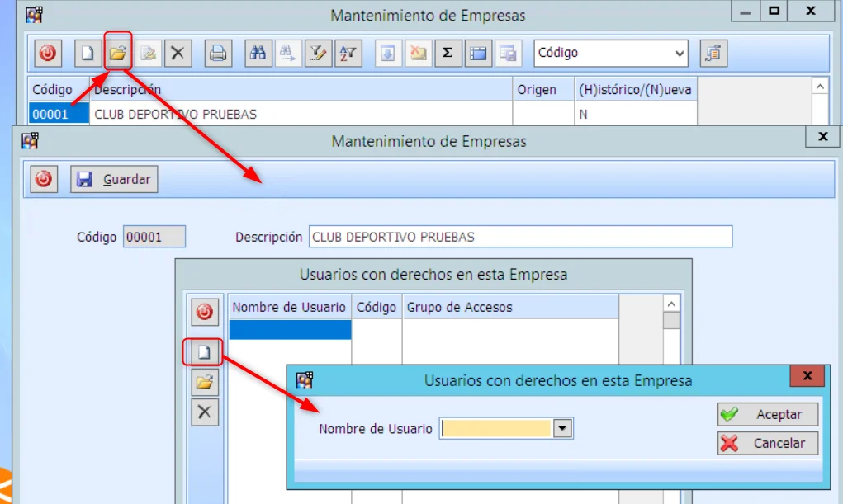
Task: Click the Grupo de Accesos column header
Action: [x=509, y=307]
